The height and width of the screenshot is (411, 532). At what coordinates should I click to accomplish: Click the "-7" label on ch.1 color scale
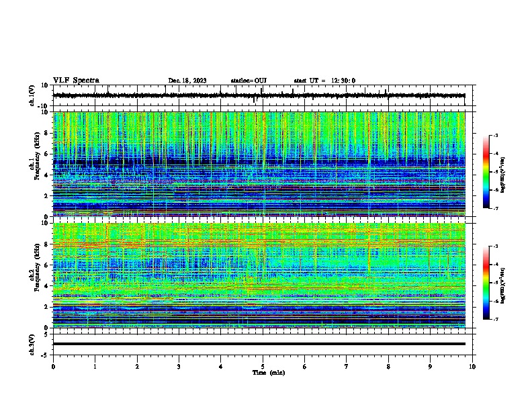point(495,208)
